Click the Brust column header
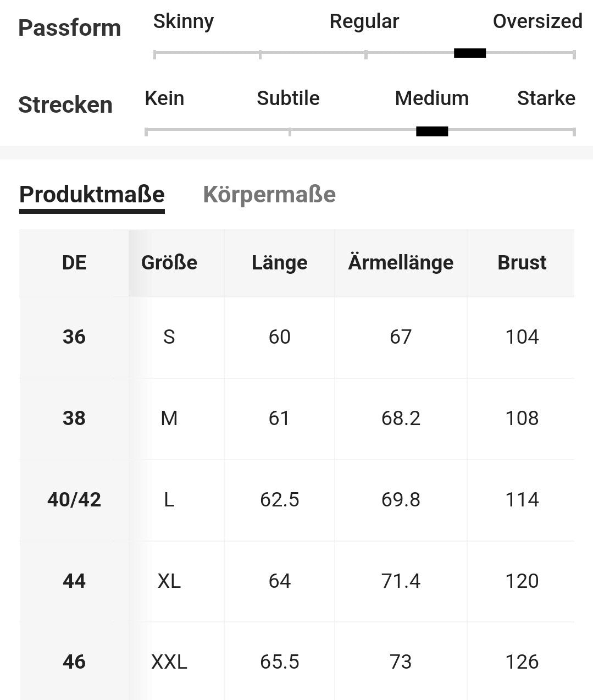Screen dimensions: 593x700 click(522, 263)
